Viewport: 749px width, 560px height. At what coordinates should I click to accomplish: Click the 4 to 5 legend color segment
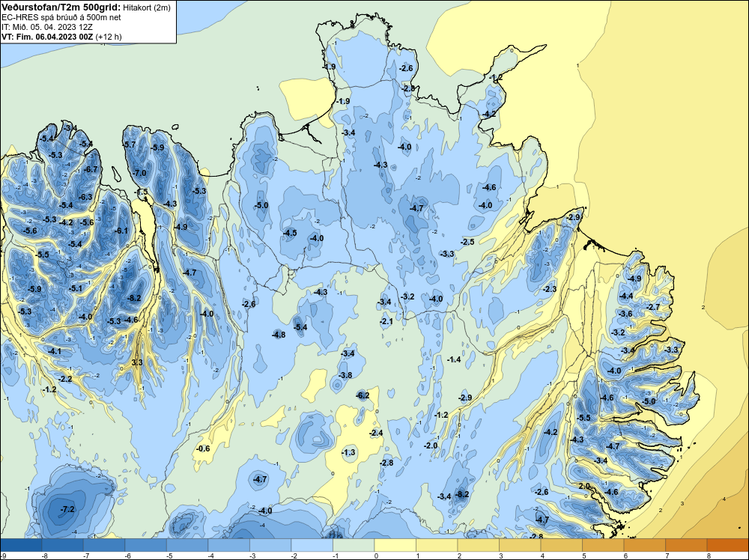[x=561, y=545]
